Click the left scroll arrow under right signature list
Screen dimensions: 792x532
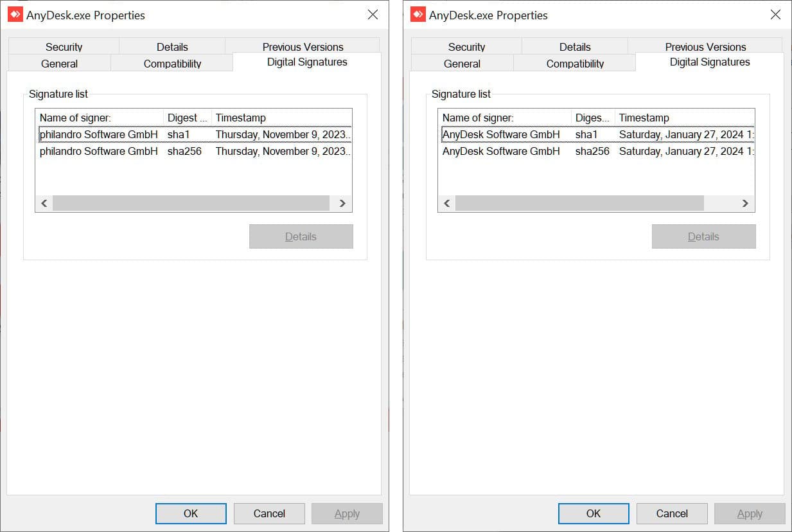coord(446,203)
